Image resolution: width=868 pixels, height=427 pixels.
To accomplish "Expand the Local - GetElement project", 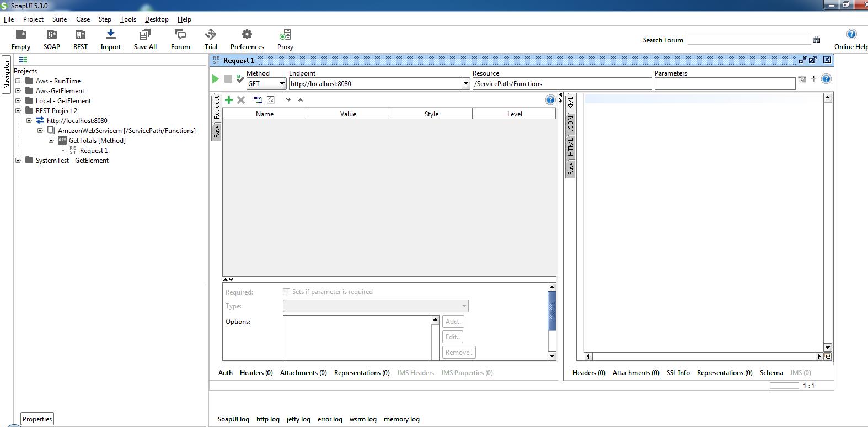I will click(18, 101).
